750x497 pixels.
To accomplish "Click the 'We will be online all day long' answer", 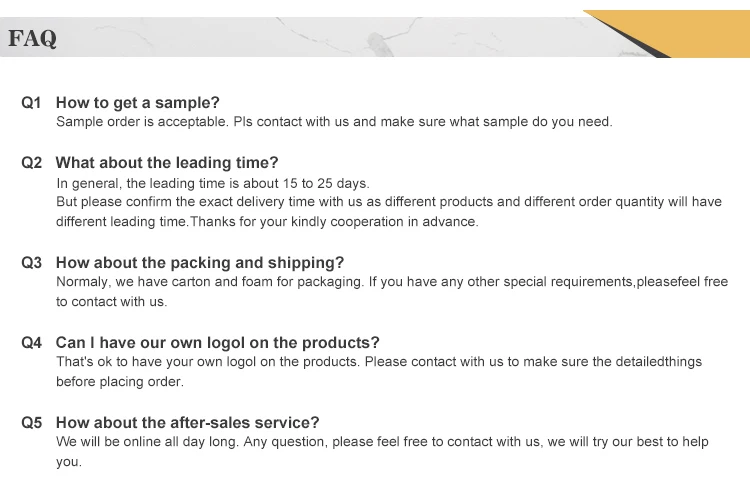I will tap(382, 442).
